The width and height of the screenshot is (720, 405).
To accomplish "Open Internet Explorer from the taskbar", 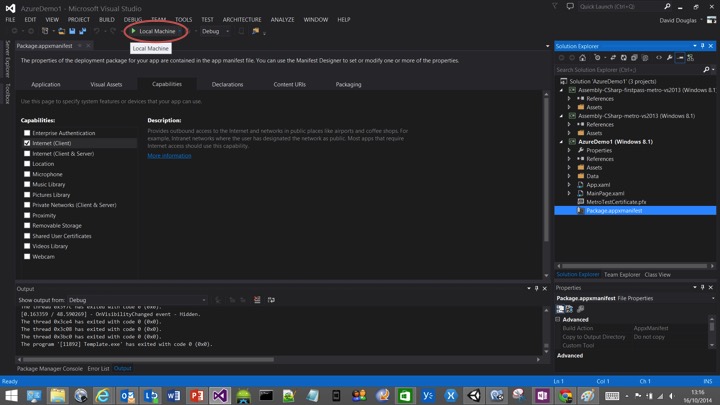I will tap(103, 395).
